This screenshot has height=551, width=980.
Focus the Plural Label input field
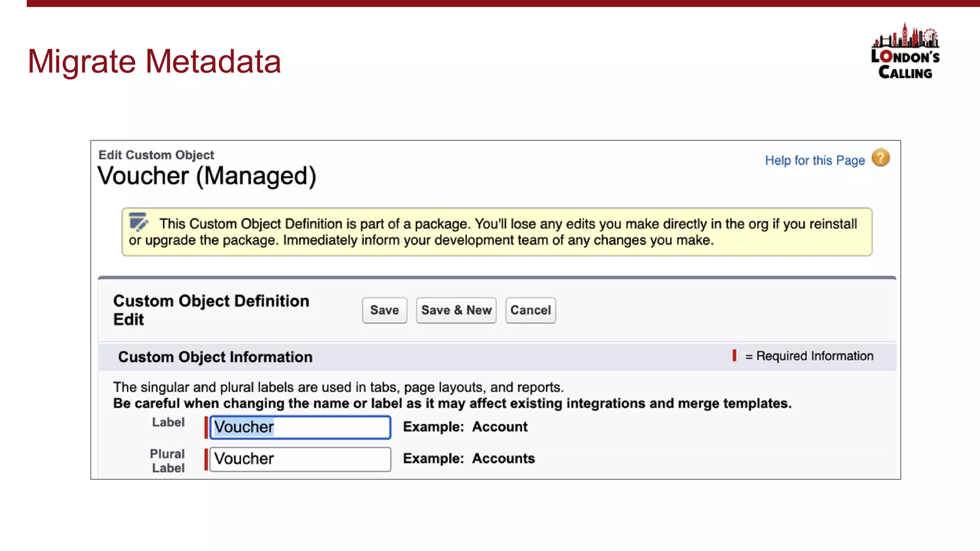pyautogui.click(x=300, y=459)
